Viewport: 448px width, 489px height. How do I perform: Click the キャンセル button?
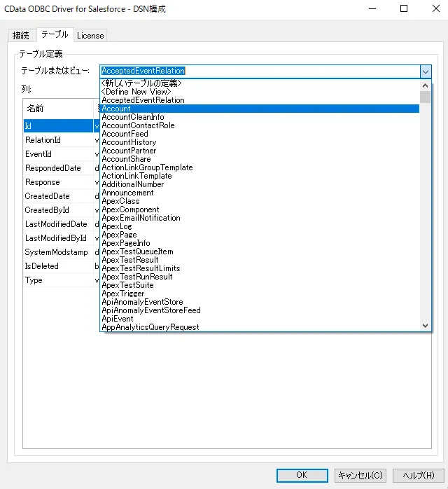coord(360,475)
